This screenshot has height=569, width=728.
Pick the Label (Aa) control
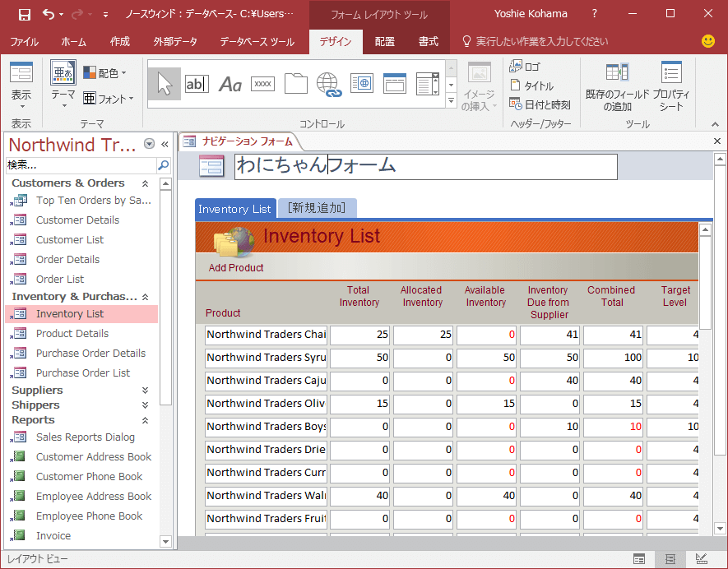click(x=230, y=84)
